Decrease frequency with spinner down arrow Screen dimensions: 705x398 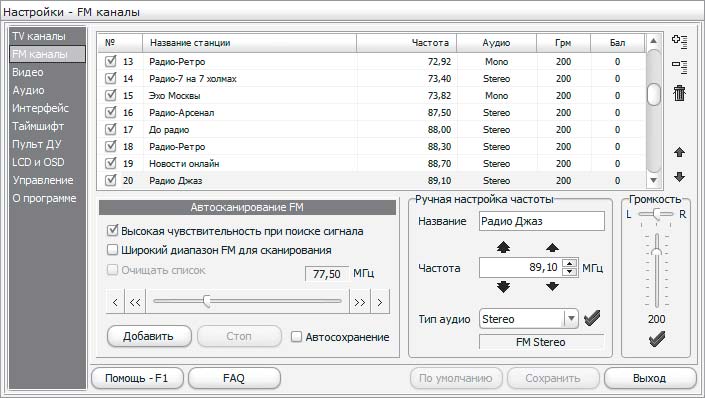[x=570, y=272]
